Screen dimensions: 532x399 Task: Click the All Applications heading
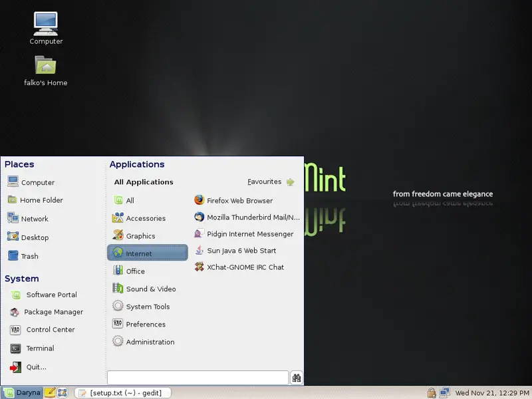(x=144, y=182)
